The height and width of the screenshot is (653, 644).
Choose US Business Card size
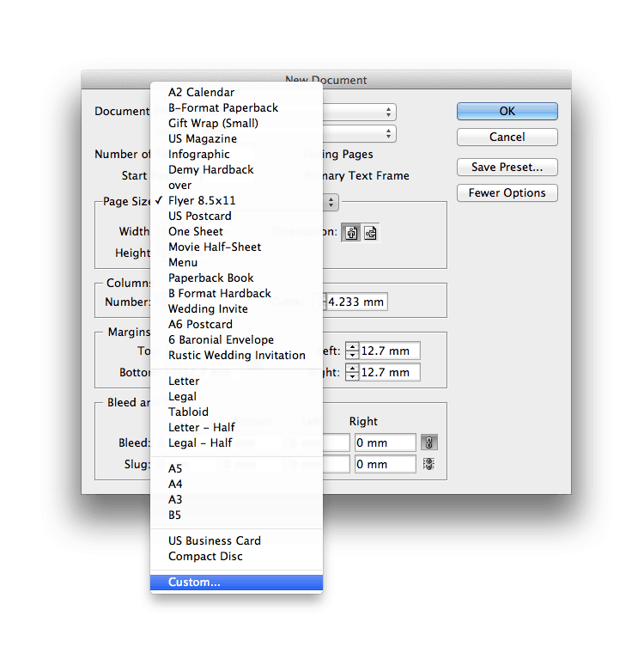click(x=236, y=541)
